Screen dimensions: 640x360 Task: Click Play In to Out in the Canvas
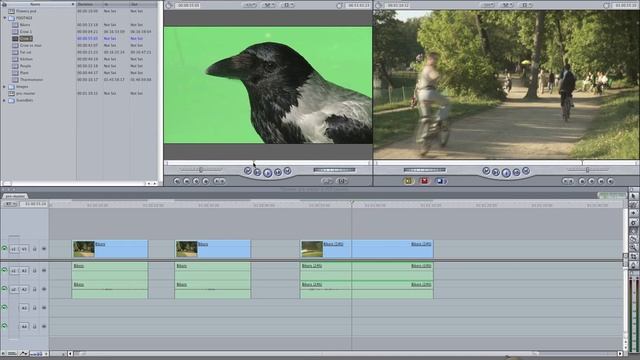click(496, 172)
